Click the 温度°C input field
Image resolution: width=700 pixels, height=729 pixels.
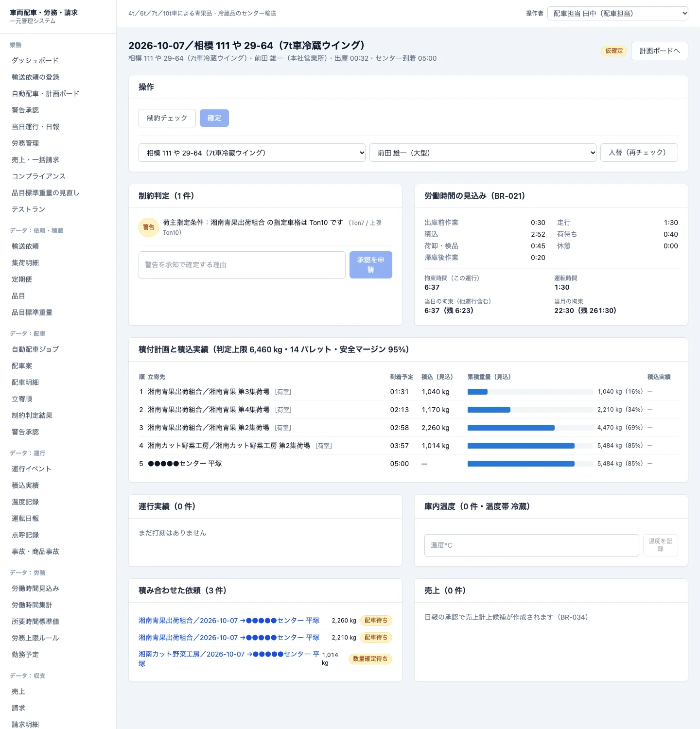[x=531, y=545]
